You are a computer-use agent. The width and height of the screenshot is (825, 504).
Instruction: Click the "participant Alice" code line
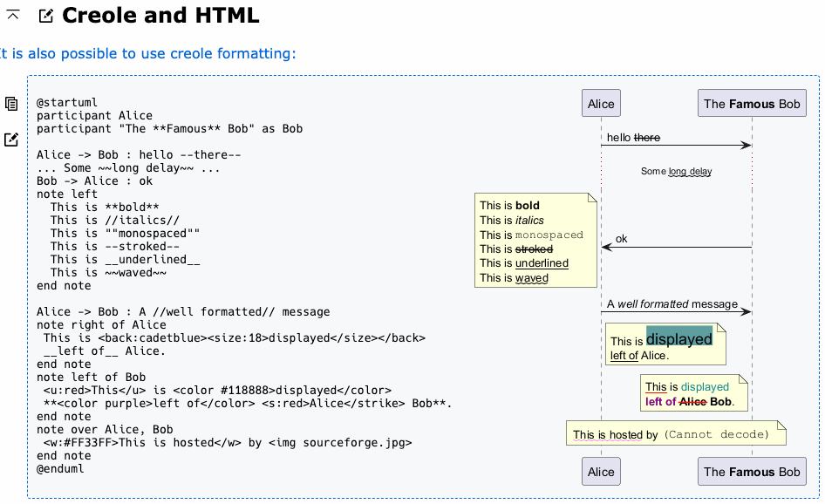click(x=95, y=116)
